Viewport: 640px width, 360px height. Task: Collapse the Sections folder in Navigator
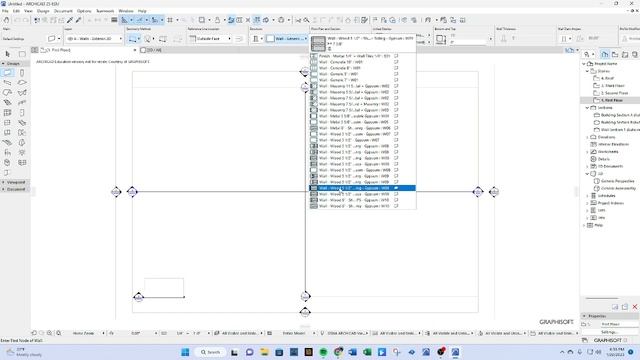tap(587, 108)
